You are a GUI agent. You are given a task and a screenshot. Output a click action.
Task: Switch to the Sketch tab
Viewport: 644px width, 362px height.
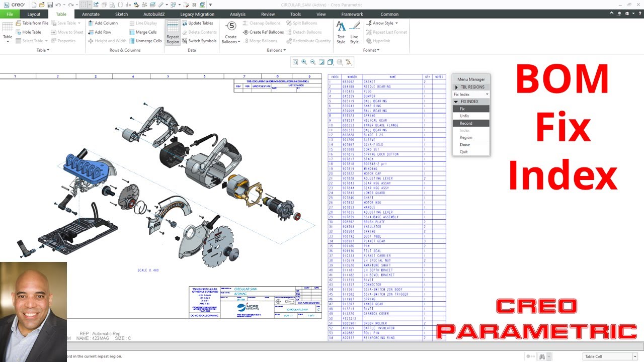point(121,14)
